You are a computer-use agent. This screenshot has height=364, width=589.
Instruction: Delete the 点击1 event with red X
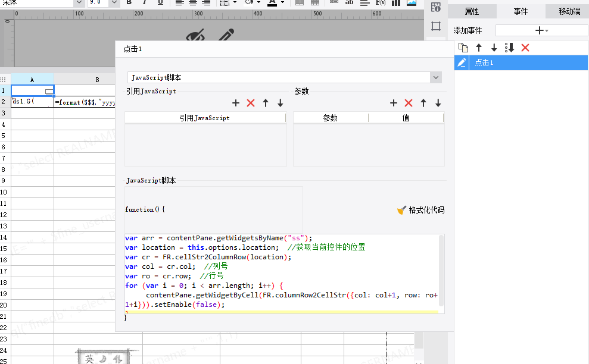[x=525, y=48]
